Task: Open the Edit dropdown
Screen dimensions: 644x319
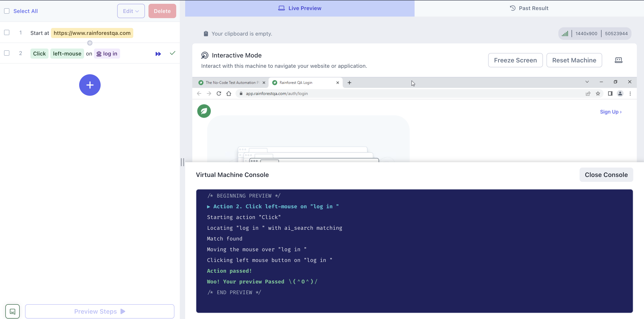Action: point(131,11)
